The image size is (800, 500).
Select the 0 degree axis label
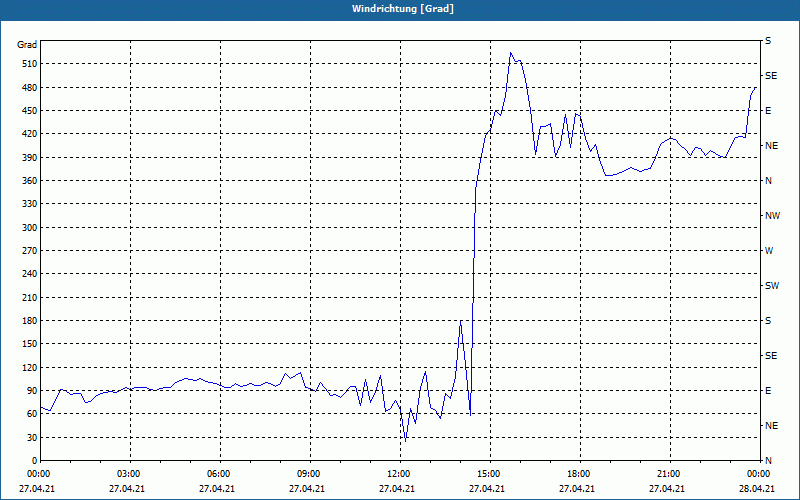pos(35,461)
